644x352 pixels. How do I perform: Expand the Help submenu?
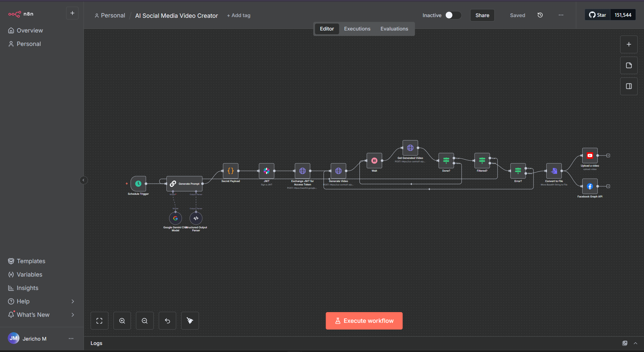tap(73, 301)
